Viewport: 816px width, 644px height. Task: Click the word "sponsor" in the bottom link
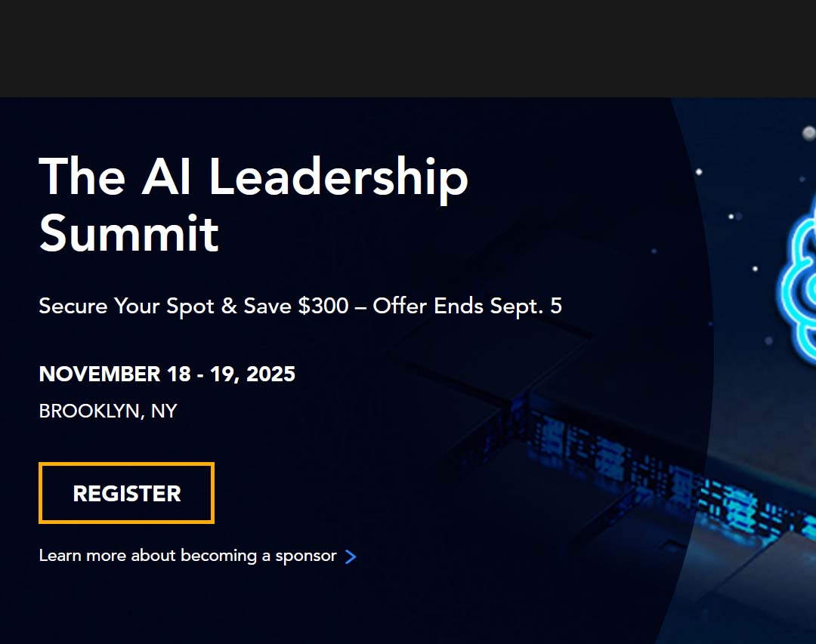click(306, 556)
